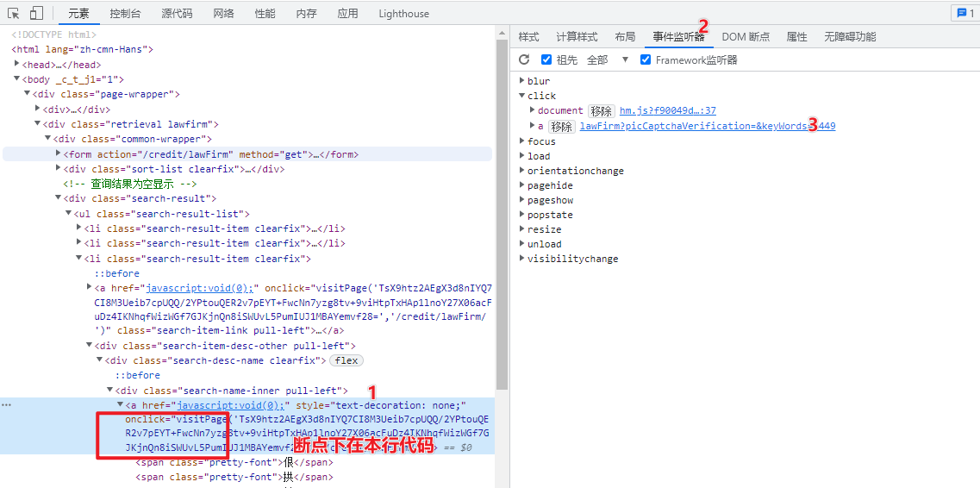Screen dimensions: 980x488
Task: Expand the resize event listener
Action: (x=521, y=229)
